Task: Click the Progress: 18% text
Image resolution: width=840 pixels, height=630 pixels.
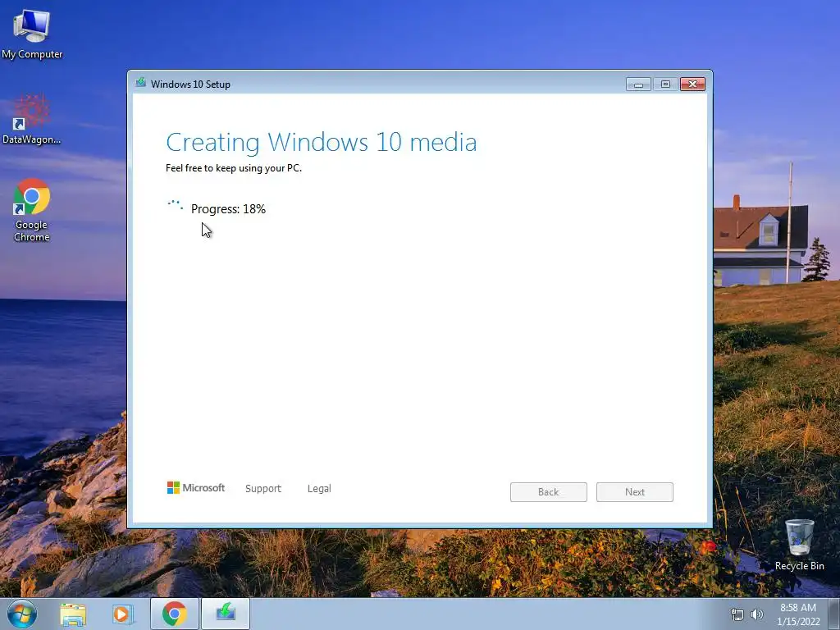Action: click(x=228, y=209)
